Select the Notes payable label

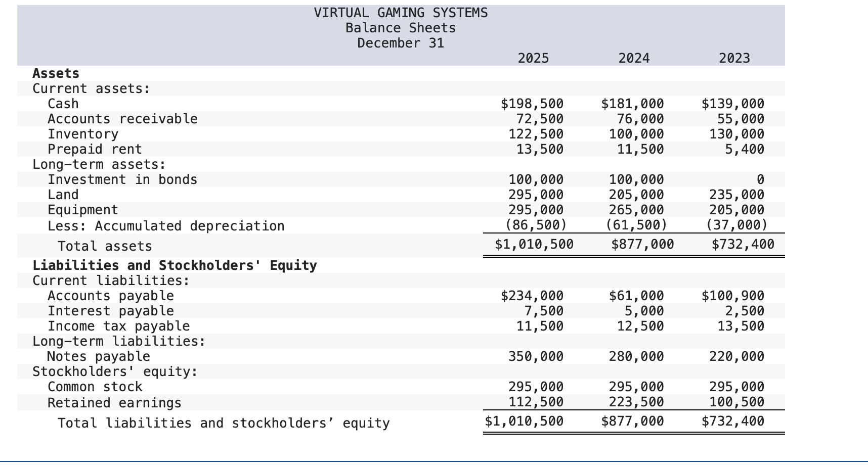point(99,356)
